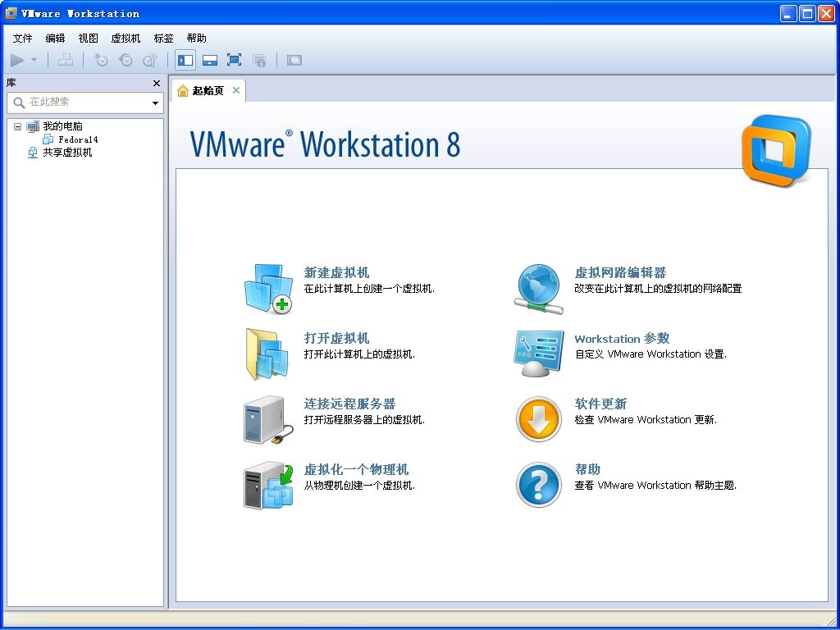The height and width of the screenshot is (630, 840).
Task: Click the 软件更新 download arrow icon
Action: 539,419
